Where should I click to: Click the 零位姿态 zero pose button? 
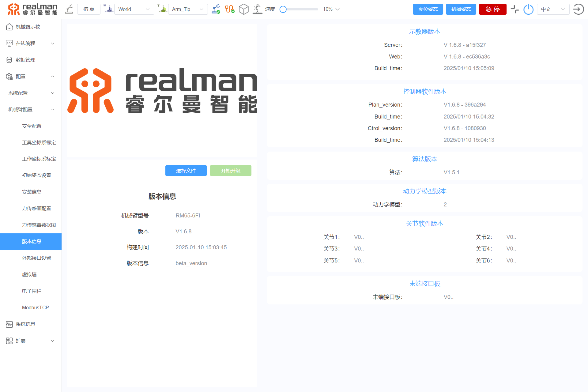tap(428, 9)
